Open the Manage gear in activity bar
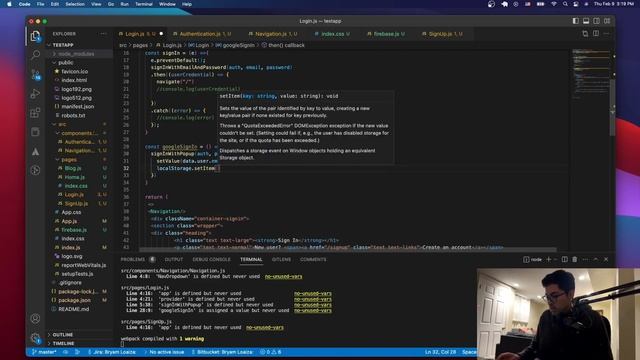This screenshot has height=360, width=640. tap(36, 338)
